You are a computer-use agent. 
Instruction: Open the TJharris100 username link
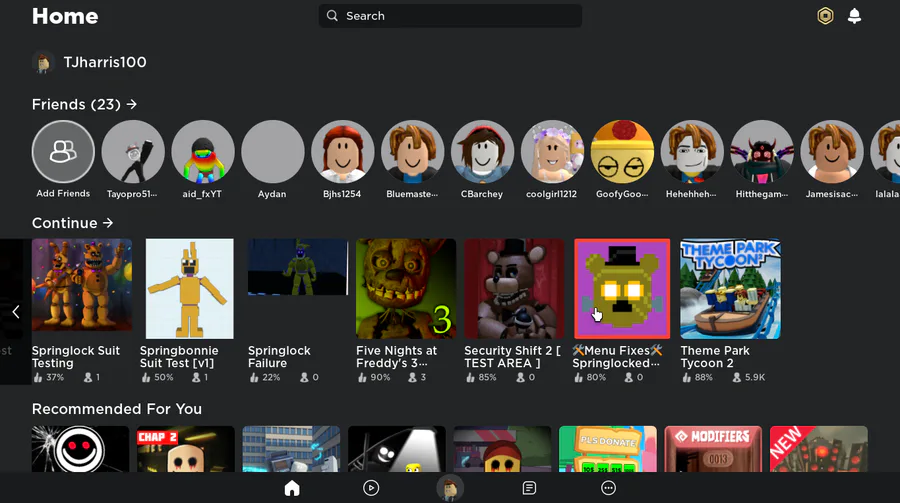(x=105, y=62)
